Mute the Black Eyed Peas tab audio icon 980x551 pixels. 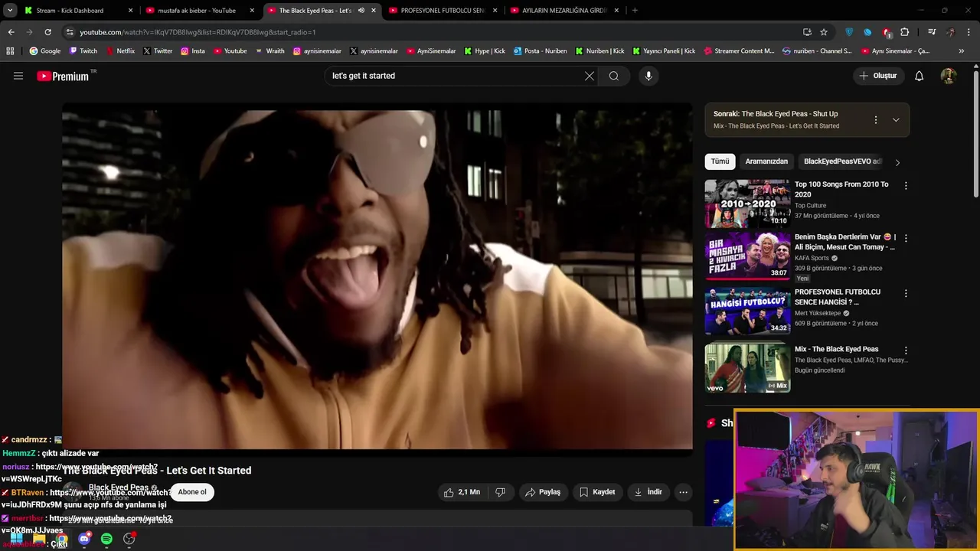[x=361, y=11]
